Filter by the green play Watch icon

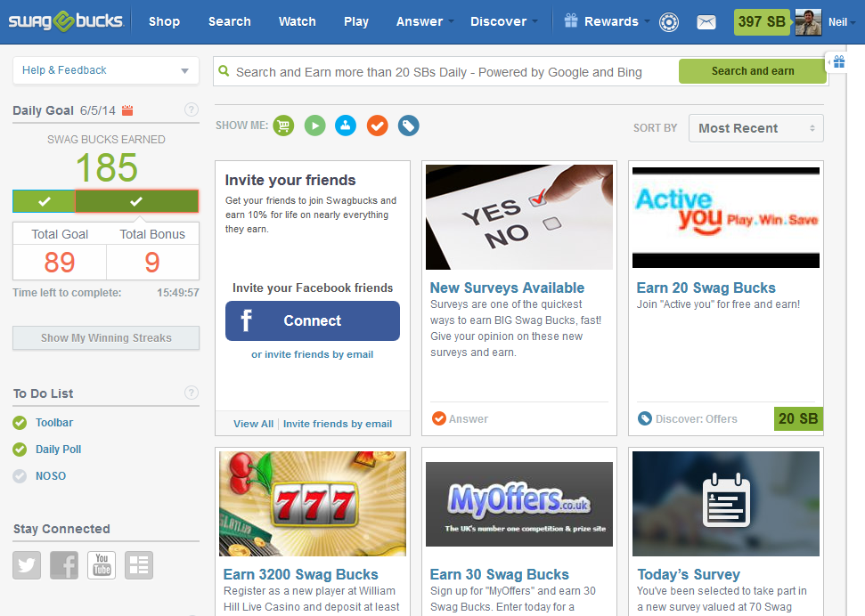click(315, 126)
